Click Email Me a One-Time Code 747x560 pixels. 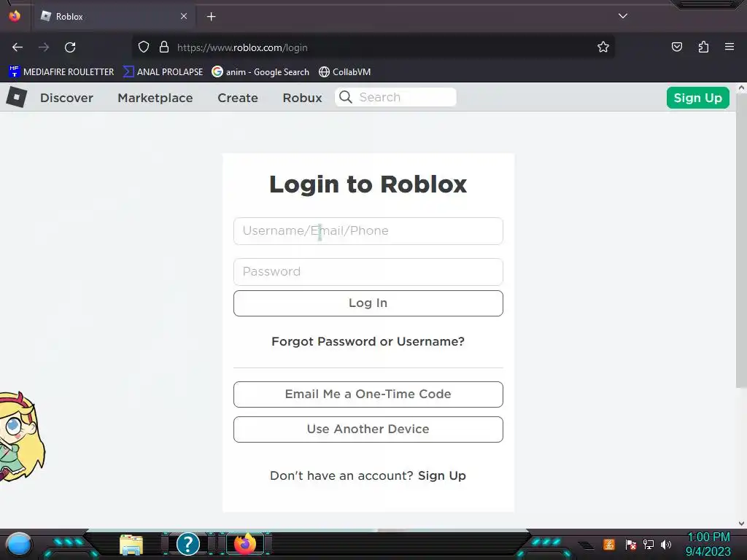[368, 394]
